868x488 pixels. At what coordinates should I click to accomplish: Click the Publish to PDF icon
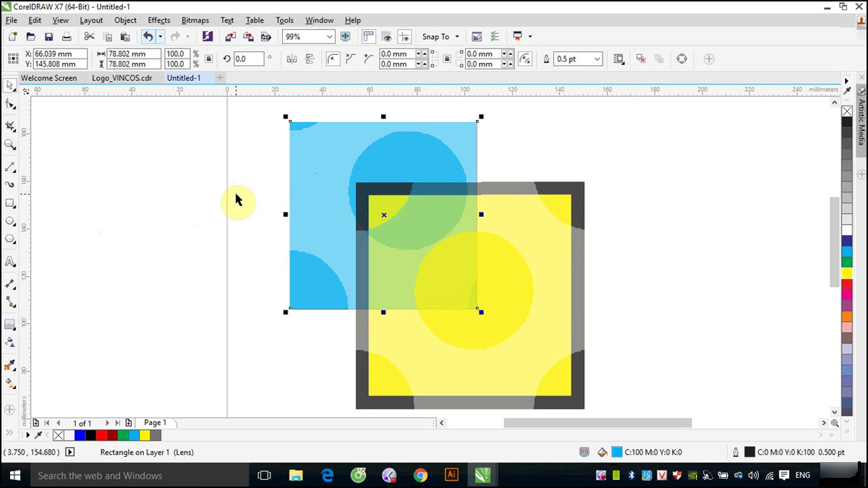[266, 36]
